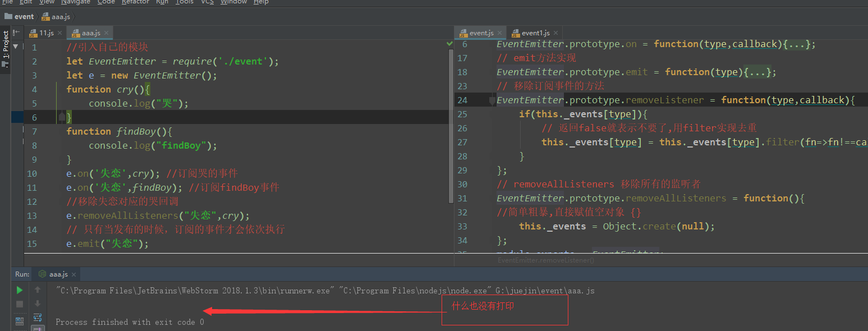This screenshot has height=331, width=868.
Task: Click Object.create(null) in event.js
Action: point(656,227)
